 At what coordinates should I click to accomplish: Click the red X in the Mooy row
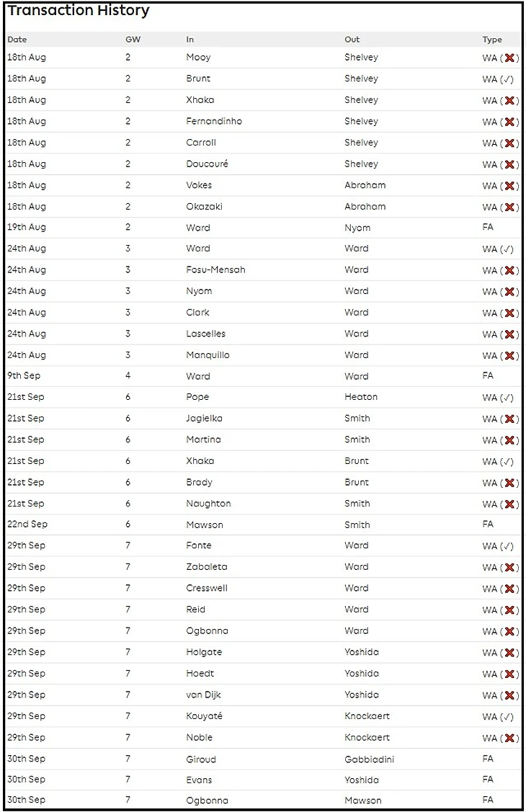click(x=509, y=58)
